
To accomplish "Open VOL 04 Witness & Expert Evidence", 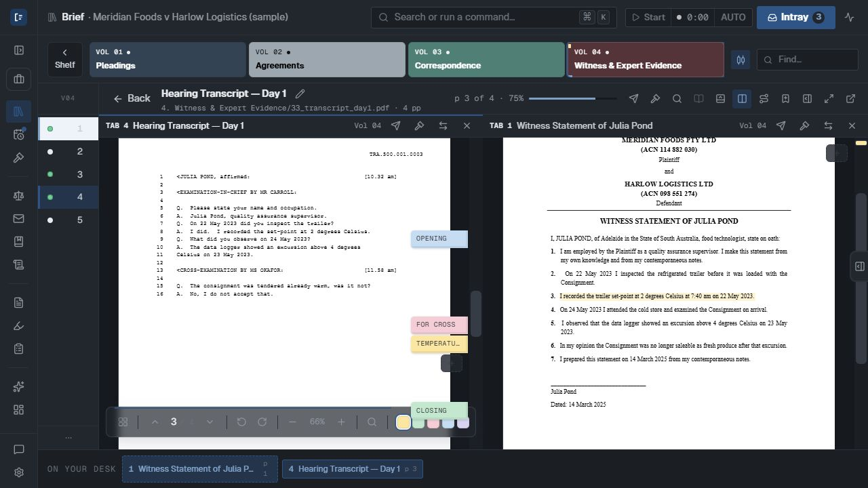I will click(x=646, y=60).
